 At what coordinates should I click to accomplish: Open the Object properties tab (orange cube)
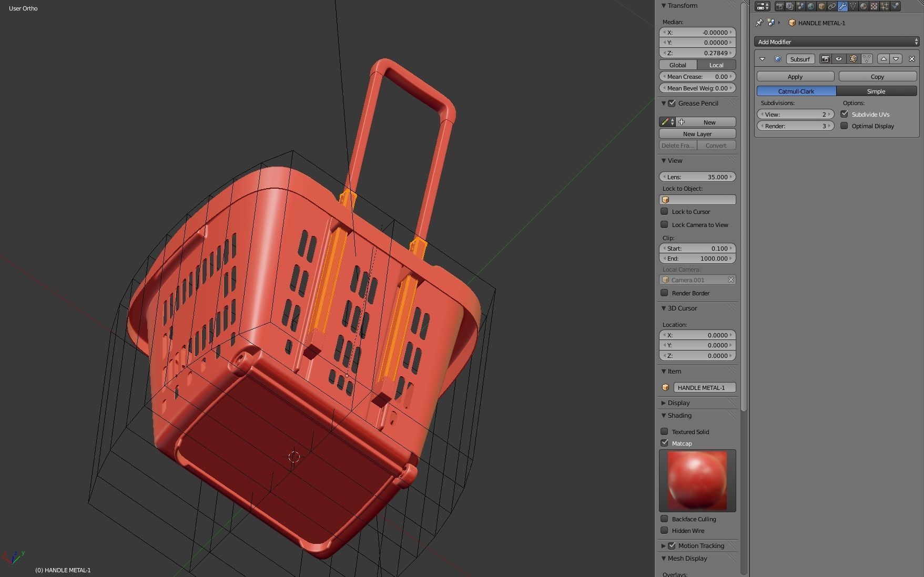click(821, 6)
